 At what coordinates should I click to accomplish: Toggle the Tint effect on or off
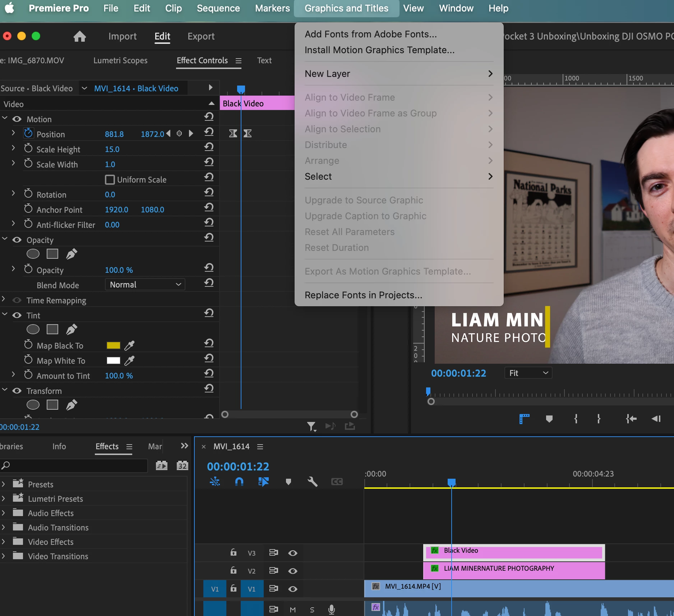pos(17,315)
